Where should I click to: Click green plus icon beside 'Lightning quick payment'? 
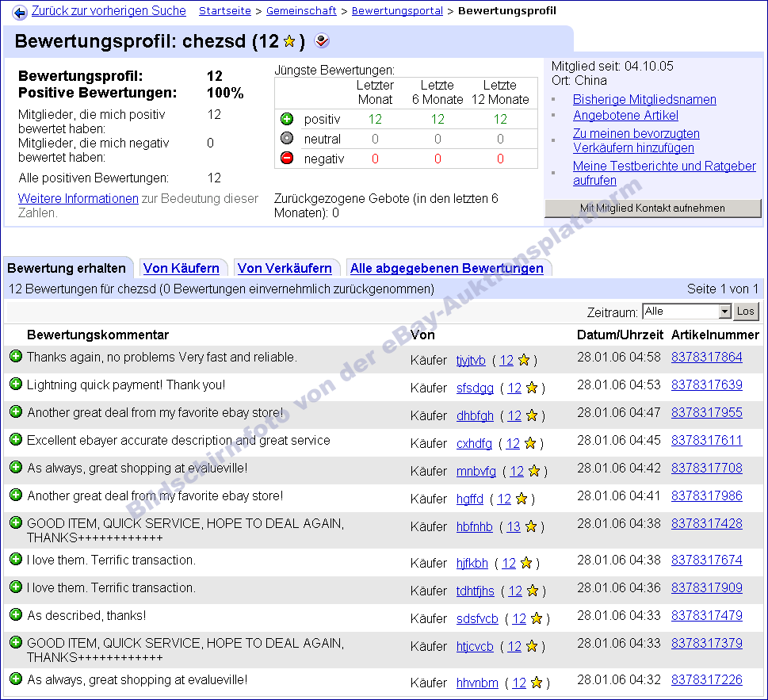pyautogui.click(x=16, y=384)
